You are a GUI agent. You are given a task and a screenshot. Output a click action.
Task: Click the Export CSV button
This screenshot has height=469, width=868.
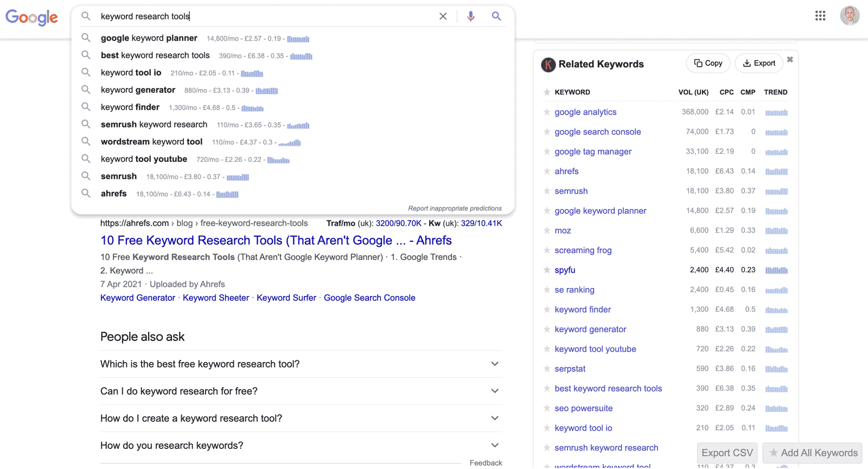click(727, 453)
